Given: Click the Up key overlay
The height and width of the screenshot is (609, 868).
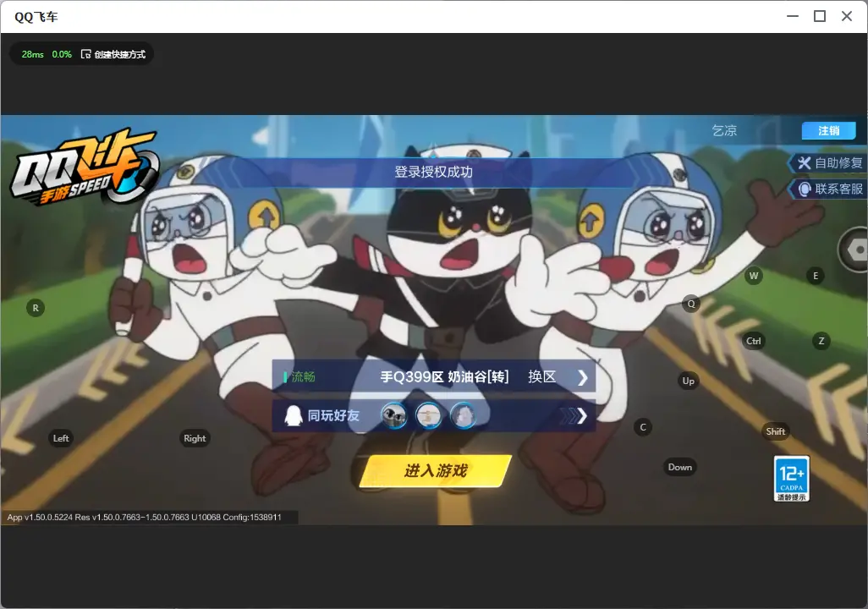Looking at the screenshot, I should coord(688,381).
